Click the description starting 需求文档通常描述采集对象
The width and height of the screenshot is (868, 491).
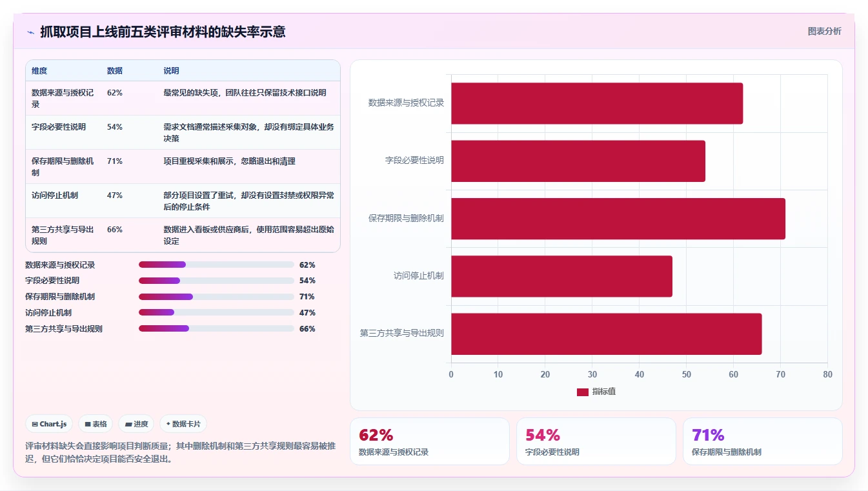[248, 132]
